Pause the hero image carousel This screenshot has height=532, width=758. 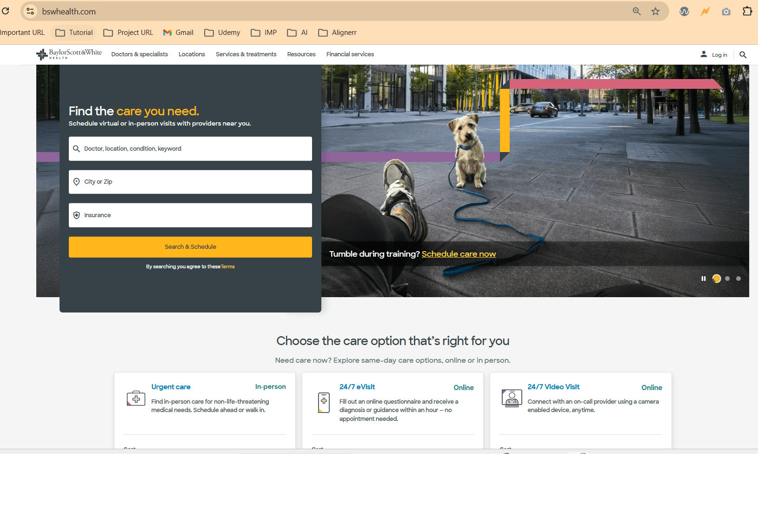point(704,278)
